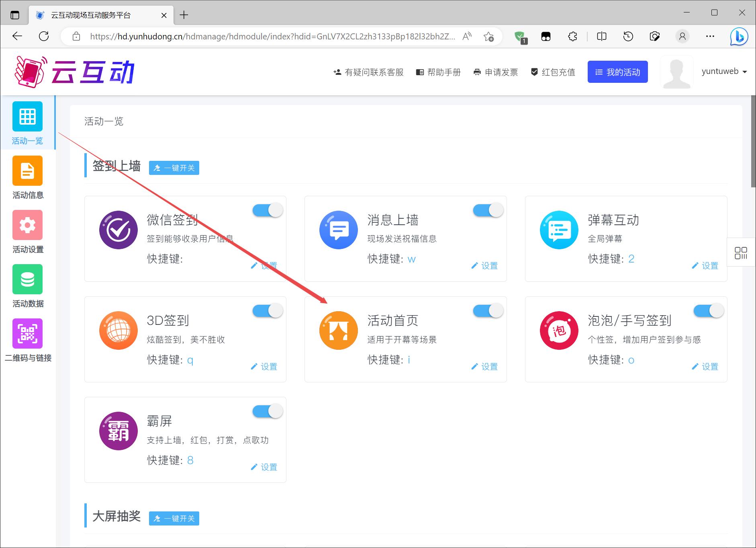Open 设置 for 霸屏
The width and height of the screenshot is (756, 548).
(264, 467)
